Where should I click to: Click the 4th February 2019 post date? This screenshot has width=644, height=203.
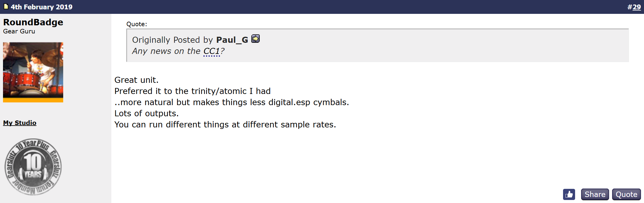[42, 7]
